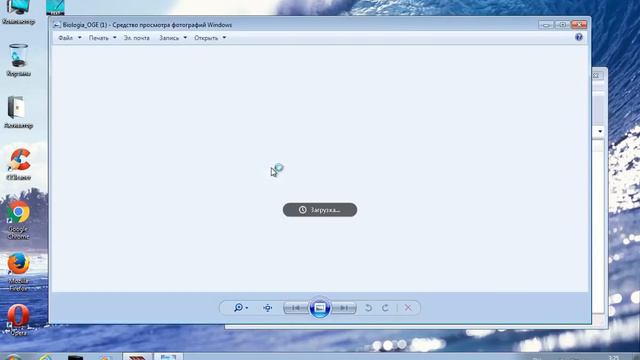Image resolution: width=640 pixels, height=360 pixels.
Task: Select the CCleaner desktop icon
Action: pyautogui.click(x=19, y=164)
